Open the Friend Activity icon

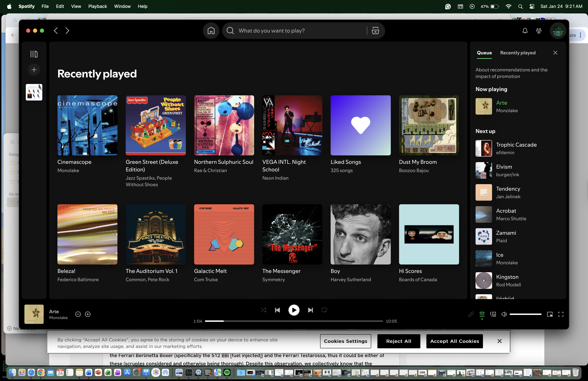coord(539,31)
